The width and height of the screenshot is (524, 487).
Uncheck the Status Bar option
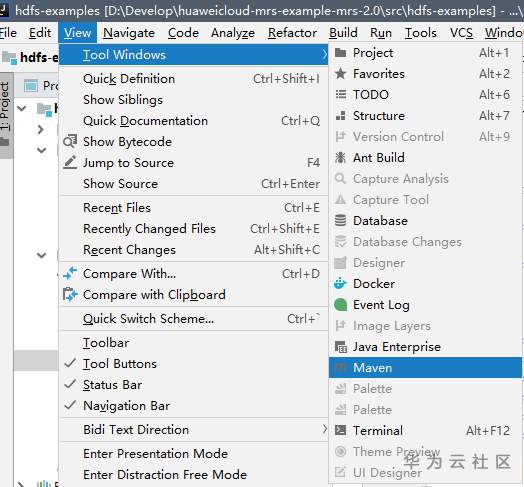click(x=70, y=385)
